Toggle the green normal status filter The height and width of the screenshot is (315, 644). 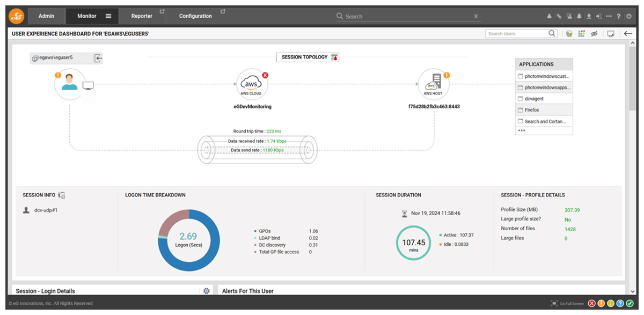[630, 303]
